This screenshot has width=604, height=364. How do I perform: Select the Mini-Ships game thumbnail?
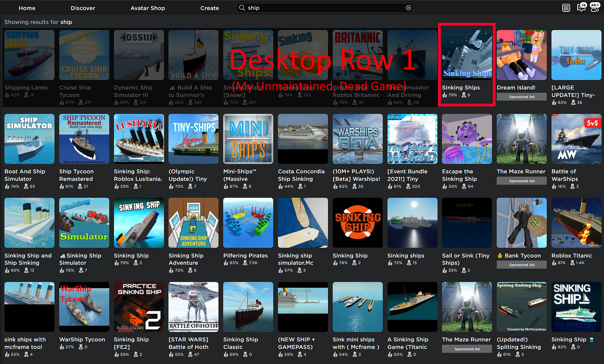coord(248,139)
